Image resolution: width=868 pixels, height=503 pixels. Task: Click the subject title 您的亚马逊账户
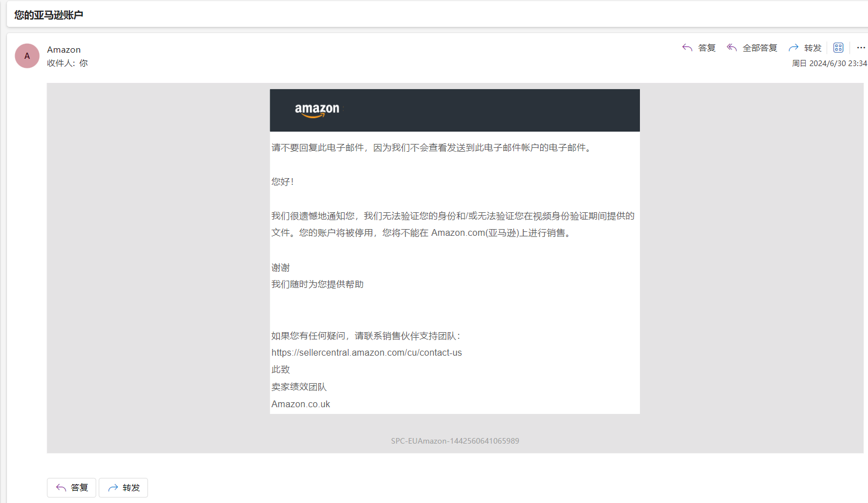click(49, 15)
